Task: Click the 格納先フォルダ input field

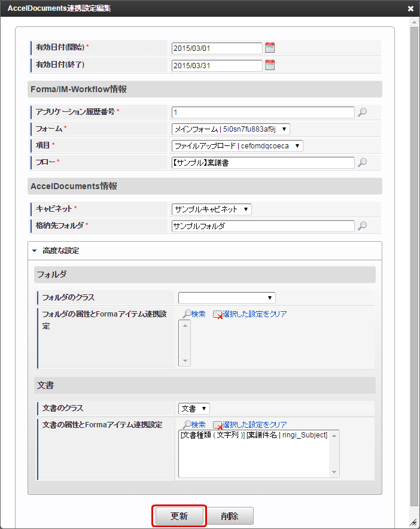Action: (263, 226)
